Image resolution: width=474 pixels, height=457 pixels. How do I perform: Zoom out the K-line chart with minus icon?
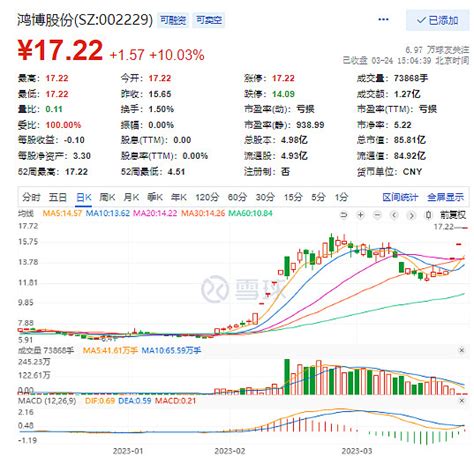tap(377, 215)
